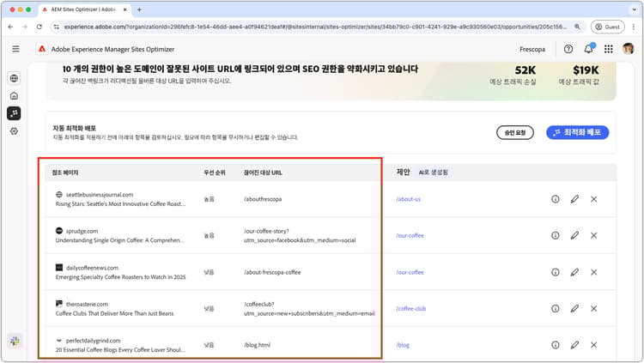Edit the /about-us suggestion
The height and width of the screenshot is (363, 644).
(574, 199)
